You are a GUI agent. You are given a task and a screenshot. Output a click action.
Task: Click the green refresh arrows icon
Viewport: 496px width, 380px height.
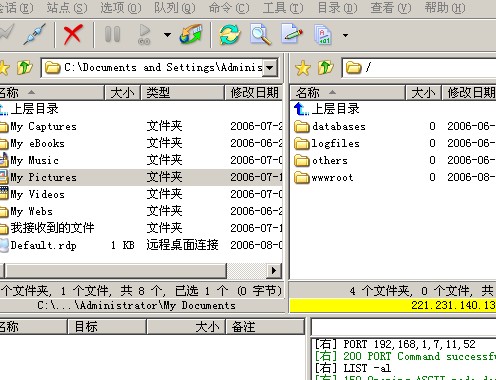[x=229, y=34]
